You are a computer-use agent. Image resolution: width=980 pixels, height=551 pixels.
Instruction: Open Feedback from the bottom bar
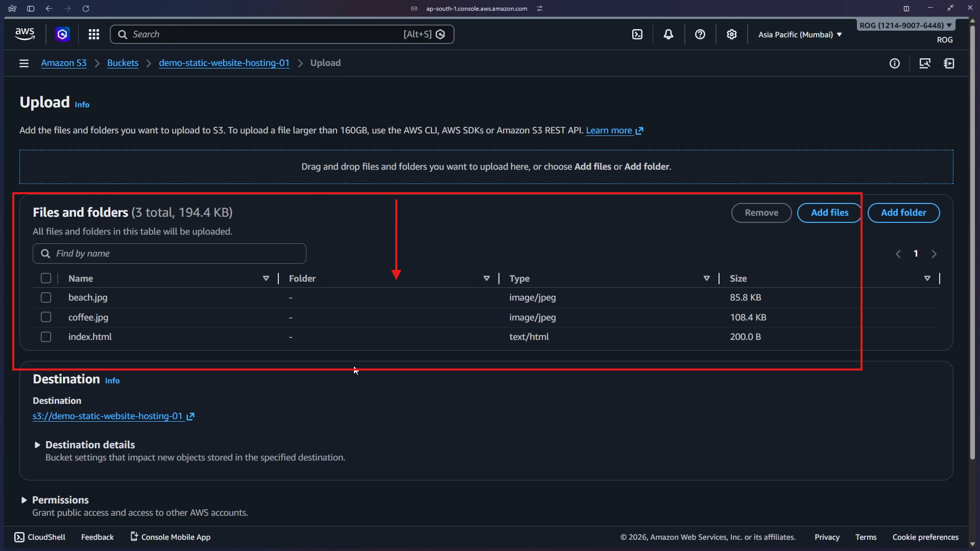pyautogui.click(x=97, y=537)
